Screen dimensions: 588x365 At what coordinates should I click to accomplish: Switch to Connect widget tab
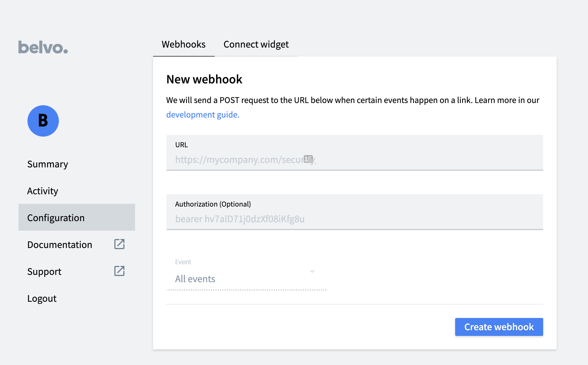pyautogui.click(x=256, y=44)
